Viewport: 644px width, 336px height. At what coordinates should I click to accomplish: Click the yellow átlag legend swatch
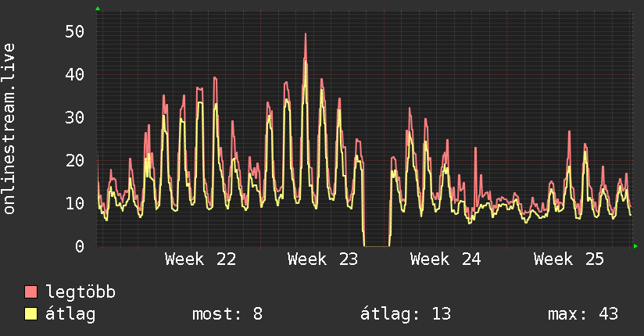tap(30, 313)
